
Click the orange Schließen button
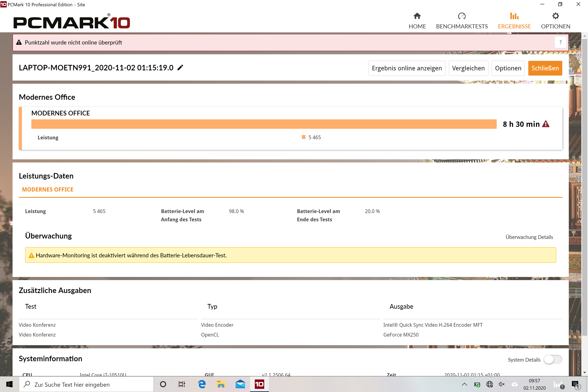click(545, 68)
